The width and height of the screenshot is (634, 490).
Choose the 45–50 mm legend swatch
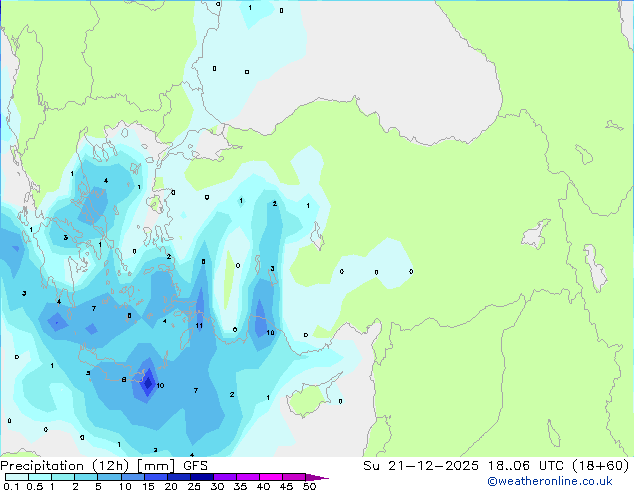pyautogui.click(x=294, y=477)
